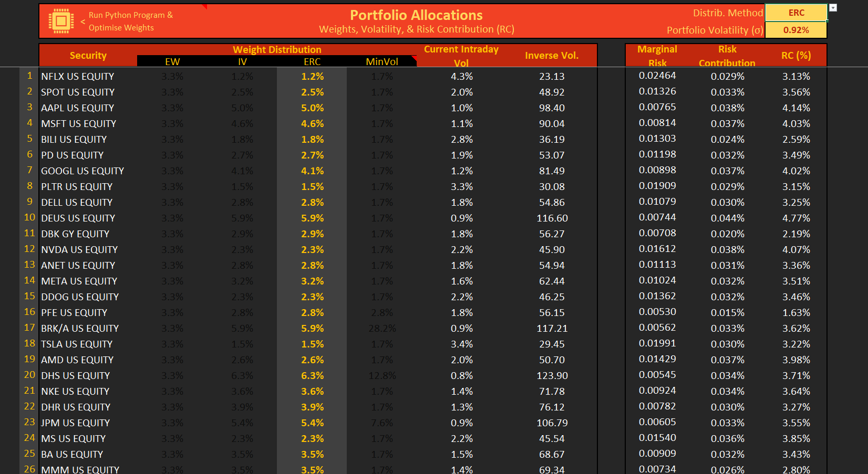Click the small left arrow beside the chip icon

point(82,21)
